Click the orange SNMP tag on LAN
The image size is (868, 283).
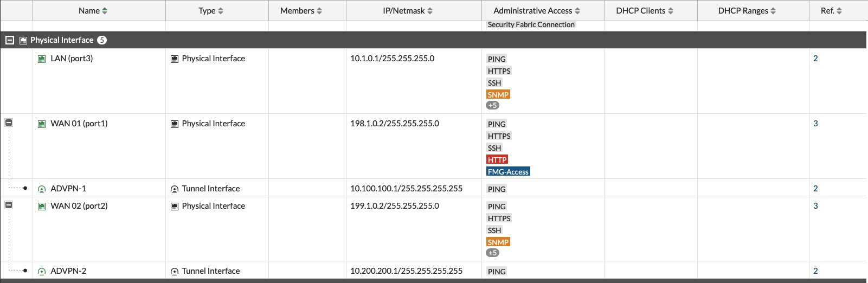pos(498,94)
